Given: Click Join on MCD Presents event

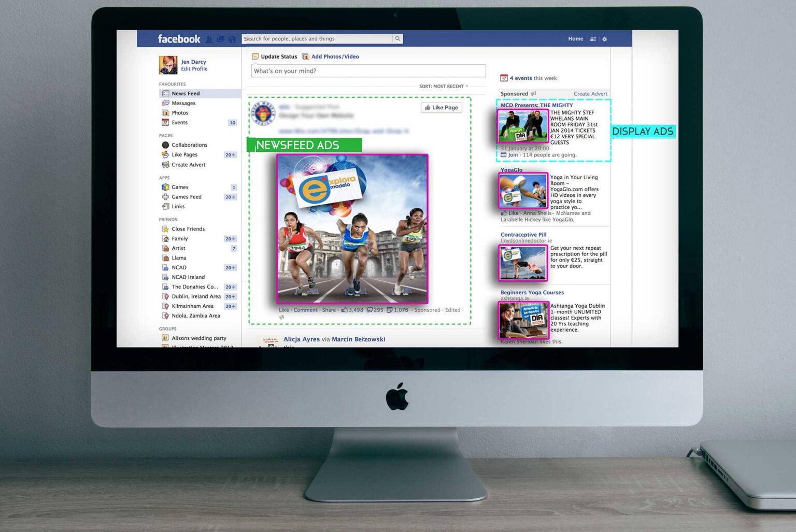Looking at the screenshot, I should [513, 155].
